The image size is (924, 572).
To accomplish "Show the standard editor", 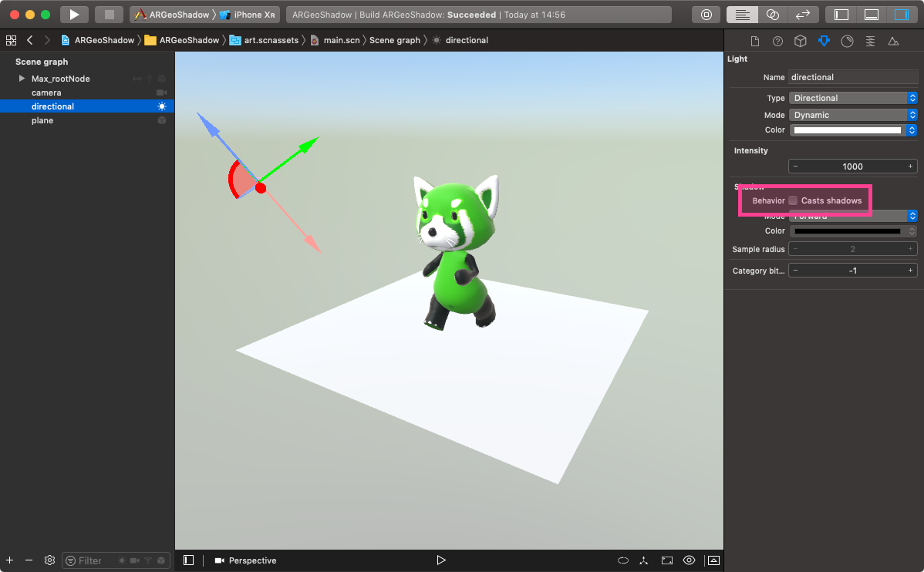I will 742,15.
